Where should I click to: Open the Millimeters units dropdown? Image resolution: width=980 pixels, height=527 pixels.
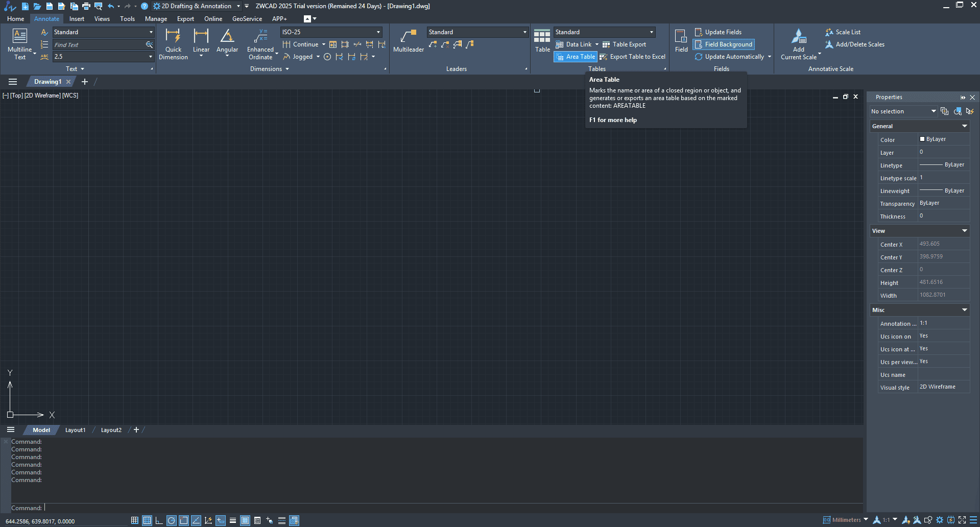[x=846, y=520]
